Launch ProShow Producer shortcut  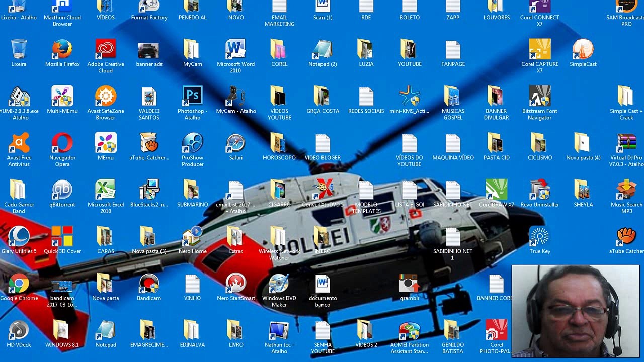tap(192, 143)
